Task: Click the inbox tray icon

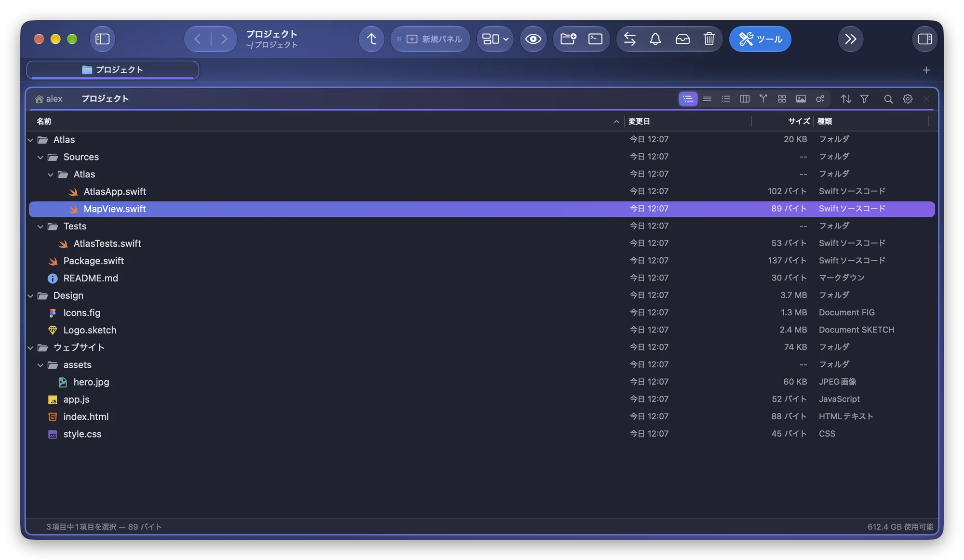Action: 683,39
